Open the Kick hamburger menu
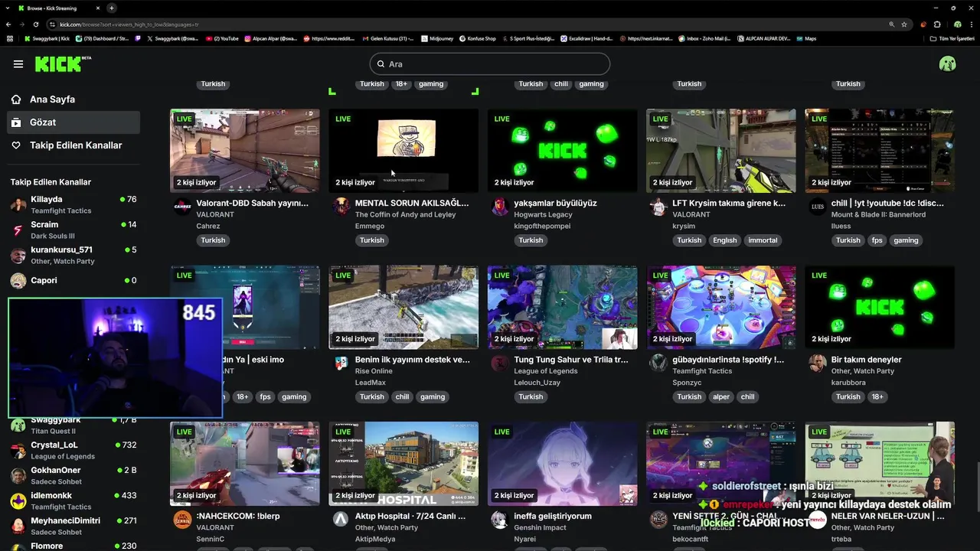 (18, 64)
